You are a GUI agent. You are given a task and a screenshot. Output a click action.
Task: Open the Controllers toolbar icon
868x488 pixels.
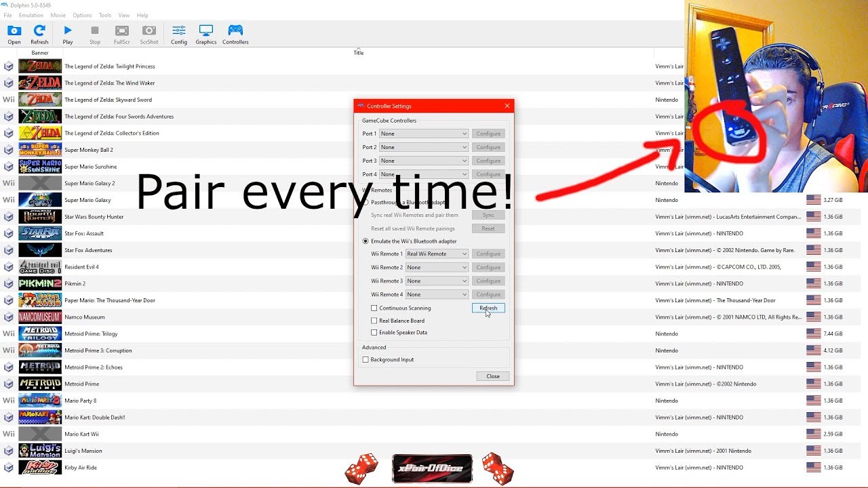(x=235, y=34)
